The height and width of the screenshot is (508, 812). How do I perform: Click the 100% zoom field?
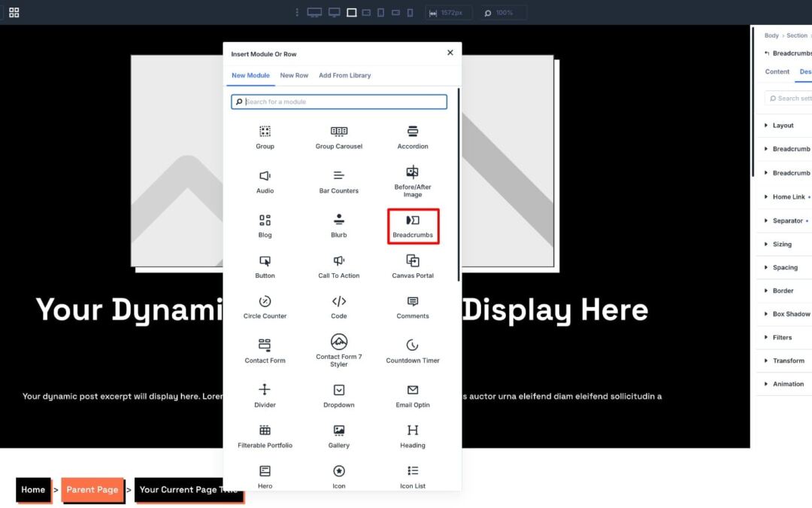503,13
